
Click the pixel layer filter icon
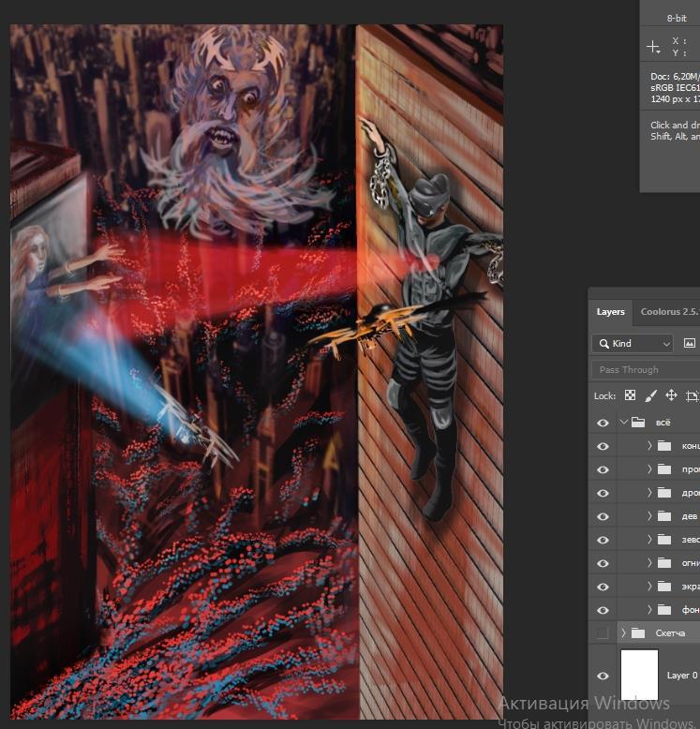pos(690,344)
